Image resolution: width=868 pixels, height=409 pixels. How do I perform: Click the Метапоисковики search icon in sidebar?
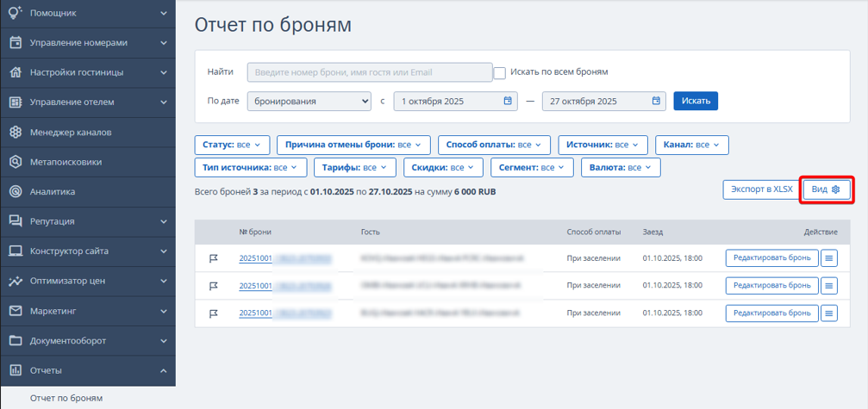(x=15, y=162)
